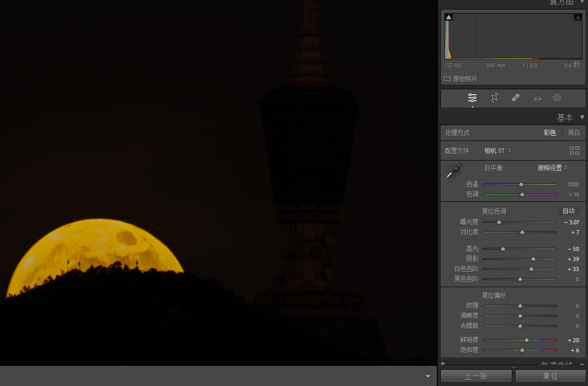Toggle shadow clipping indicator in histogram
Viewport: 588px width, 386px height.
click(449, 17)
